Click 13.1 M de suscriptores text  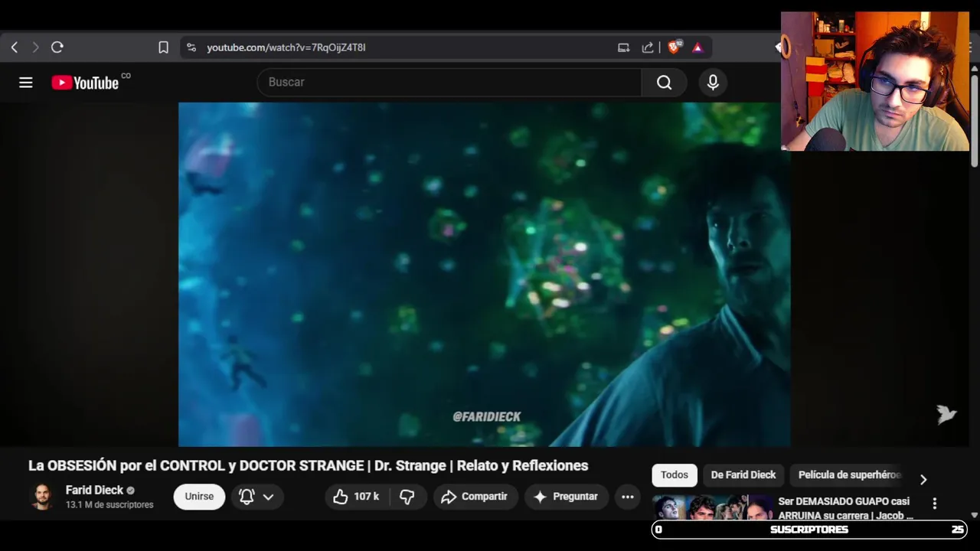click(x=109, y=505)
